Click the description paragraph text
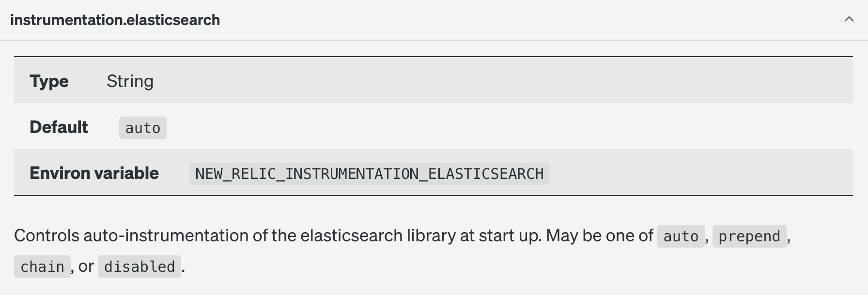This screenshot has height=295, width=868. click(291, 236)
